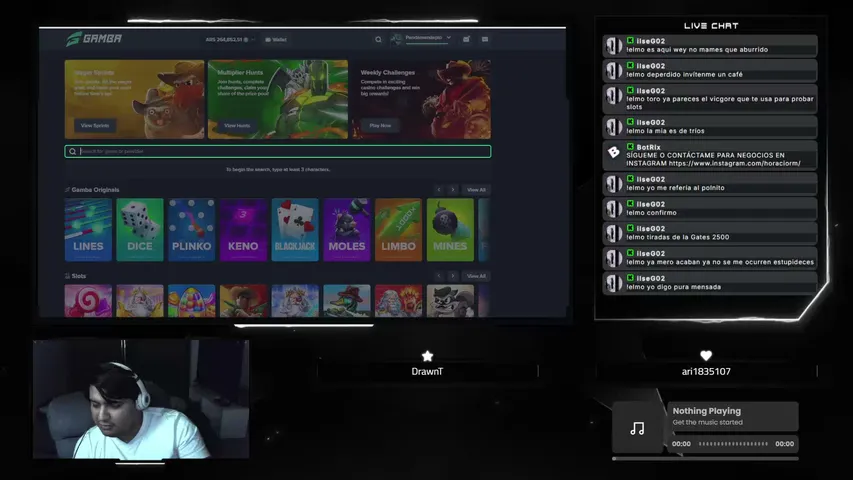The width and height of the screenshot is (853, 480).
Task: Show previous Slots games
Action: [x=439, y=276]
